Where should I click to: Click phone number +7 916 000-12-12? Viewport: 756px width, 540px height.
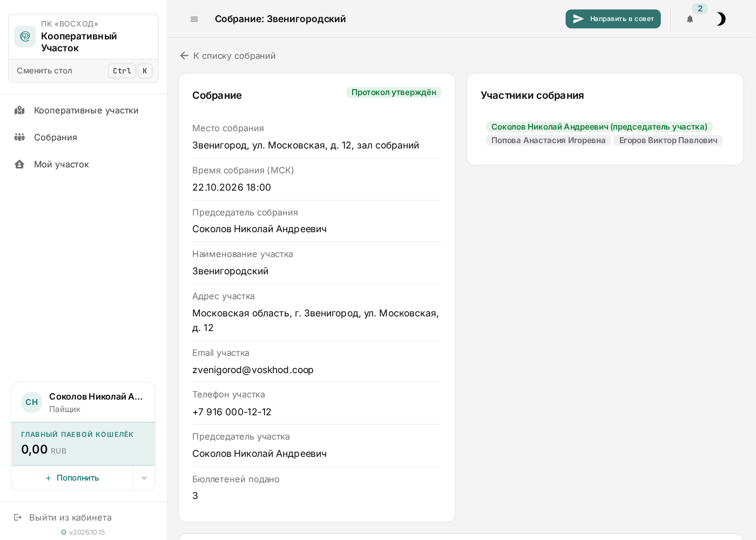point(232,412)
